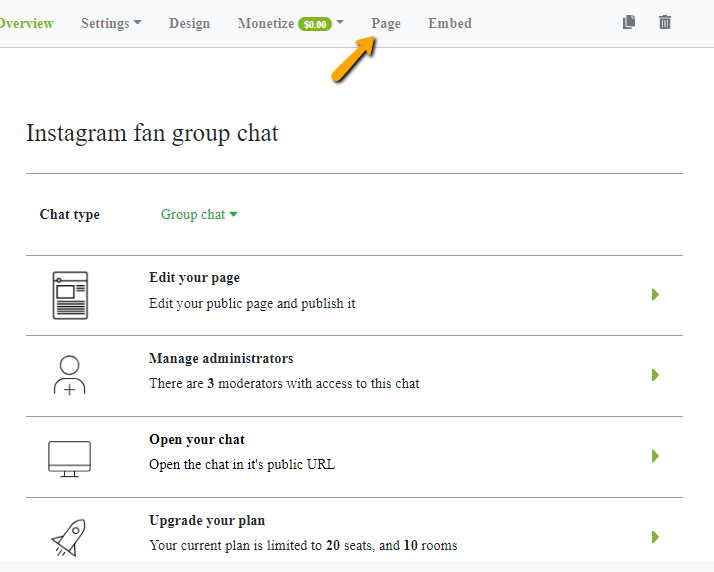Click the green arrow beside Open your chat
The image size is (714, 572).
pos(655,456)
